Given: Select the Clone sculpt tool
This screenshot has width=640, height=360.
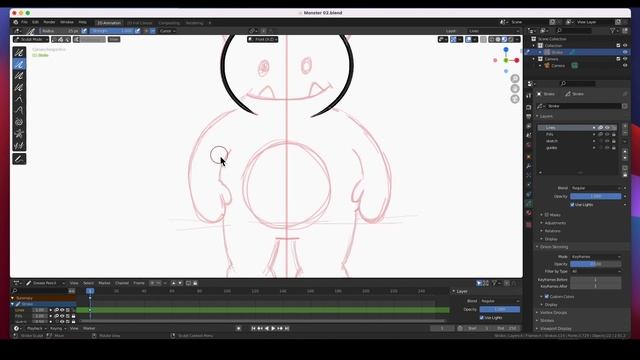Looking at the screenshot, I should tap(19, 145).
